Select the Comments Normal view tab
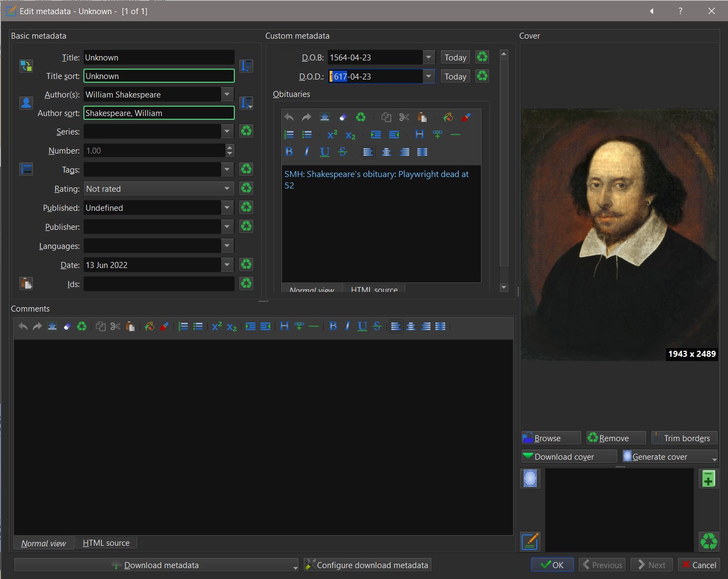This screenshot has height=579, width=728. tap(44, 543)
